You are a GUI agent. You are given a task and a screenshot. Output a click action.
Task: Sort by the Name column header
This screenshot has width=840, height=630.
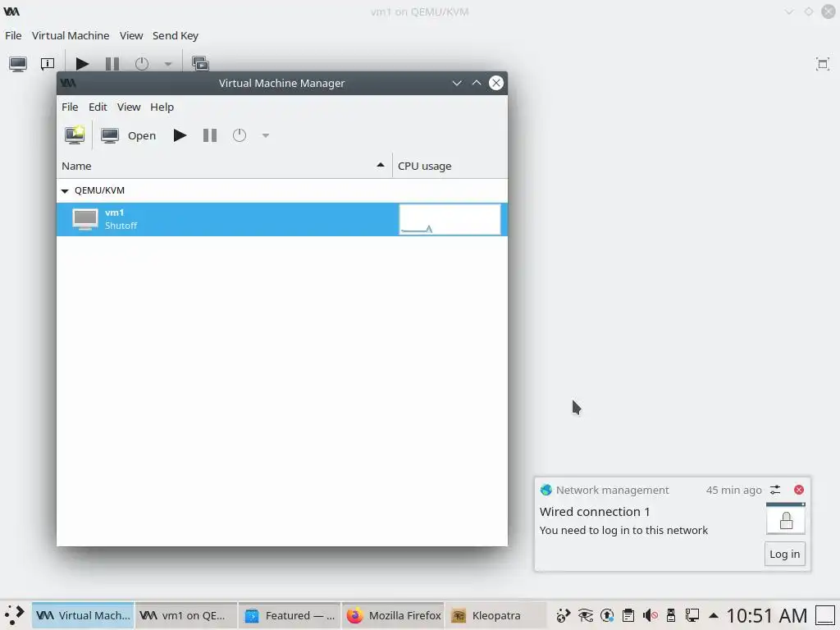tap(224, 166)
